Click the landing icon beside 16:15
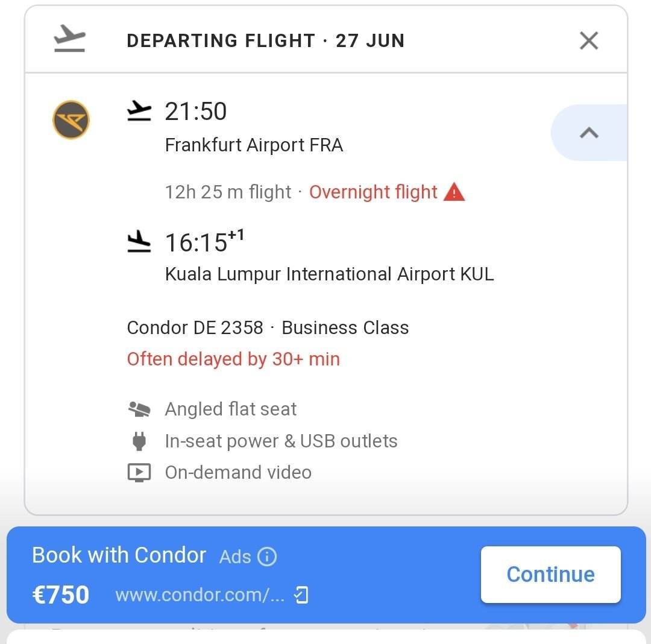This screenshot has width=651, height=644. pos(139,242)
